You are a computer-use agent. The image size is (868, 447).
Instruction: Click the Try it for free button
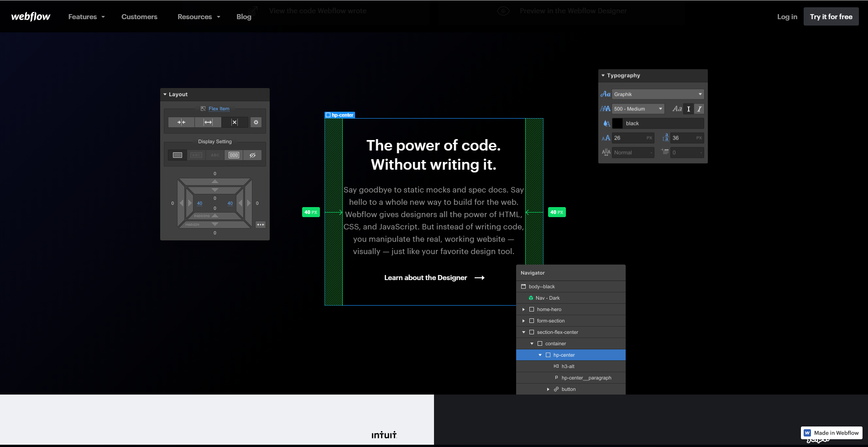(831, 16)
